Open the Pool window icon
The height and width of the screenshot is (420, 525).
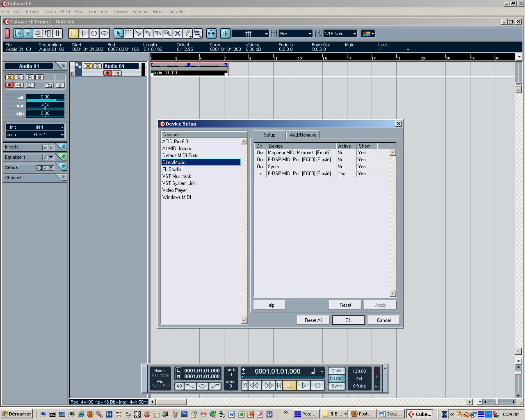pyautogui.click(x=48, y=34)
